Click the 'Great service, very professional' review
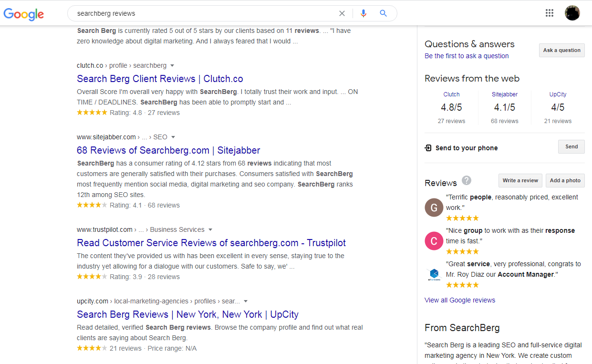592x364 pixels. point(513,269)
